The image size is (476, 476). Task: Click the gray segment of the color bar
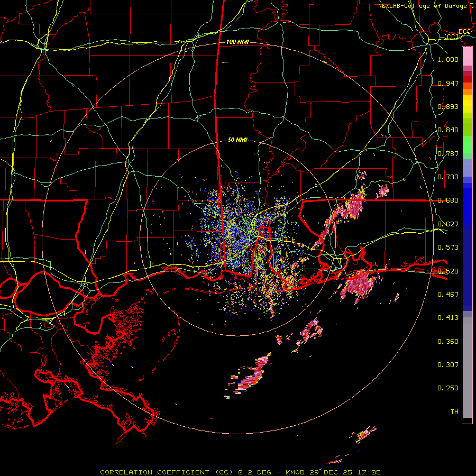(467, 368)
